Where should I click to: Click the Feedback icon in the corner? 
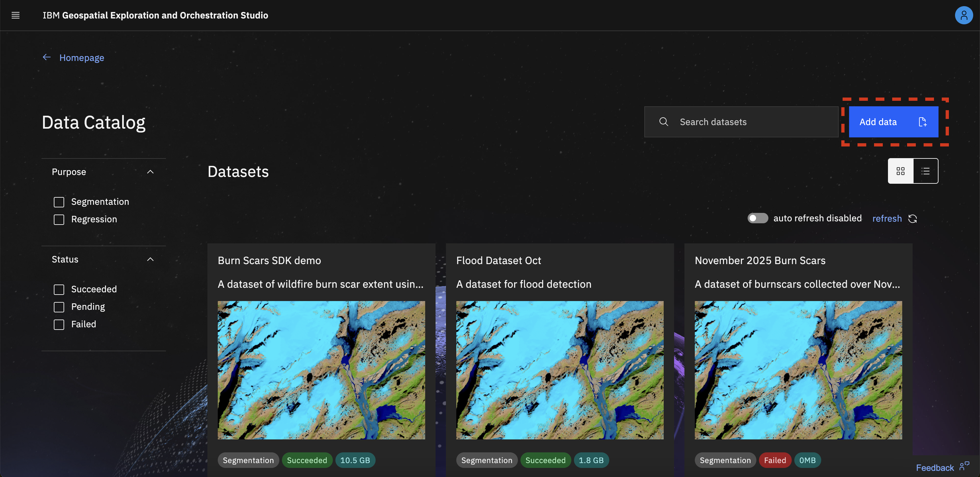click(964, 467)
